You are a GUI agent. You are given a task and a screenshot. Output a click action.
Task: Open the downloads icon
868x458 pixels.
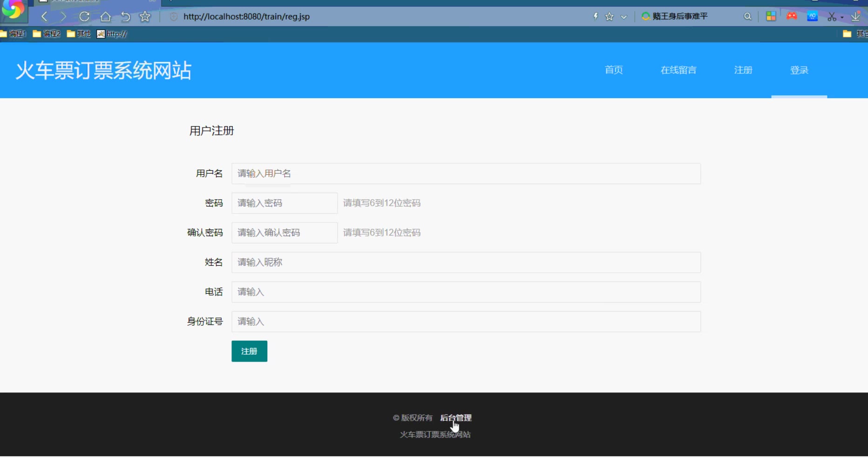(x=856, y=16)
